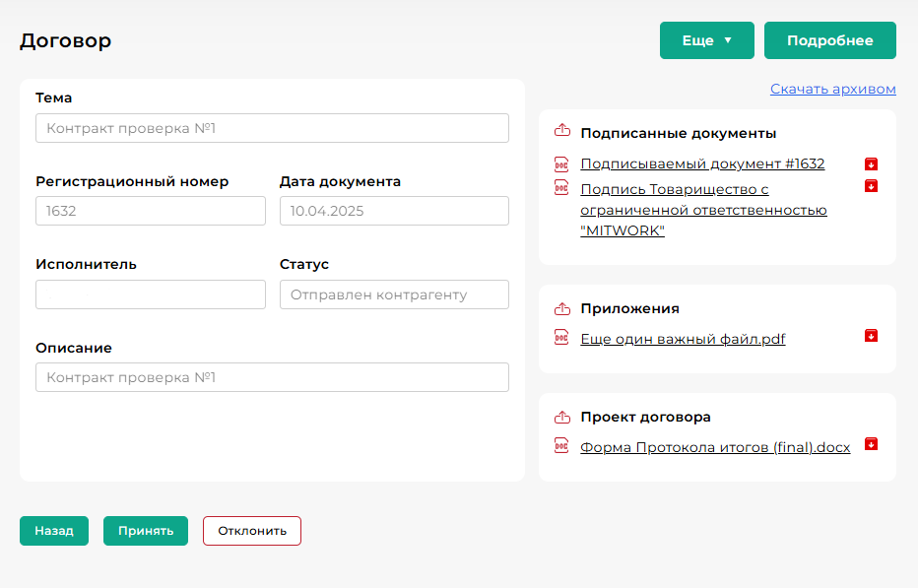Open the Подробнее details button
This screenshot has width=918, height=588.
pos(829,40)
